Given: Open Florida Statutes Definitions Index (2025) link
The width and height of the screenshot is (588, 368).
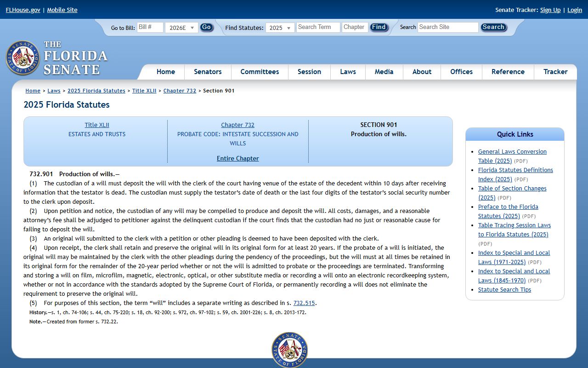Looking at the screenshot, I should tap(515, 174).
